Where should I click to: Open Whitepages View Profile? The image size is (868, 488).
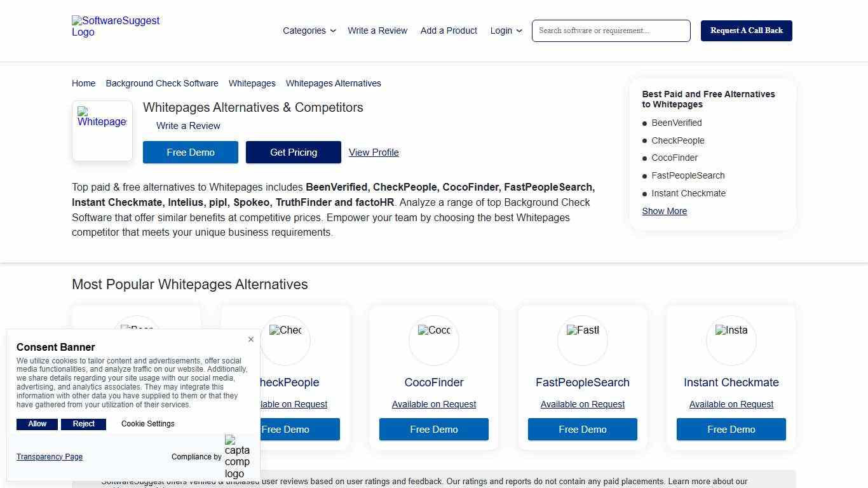tap(374, 152)
